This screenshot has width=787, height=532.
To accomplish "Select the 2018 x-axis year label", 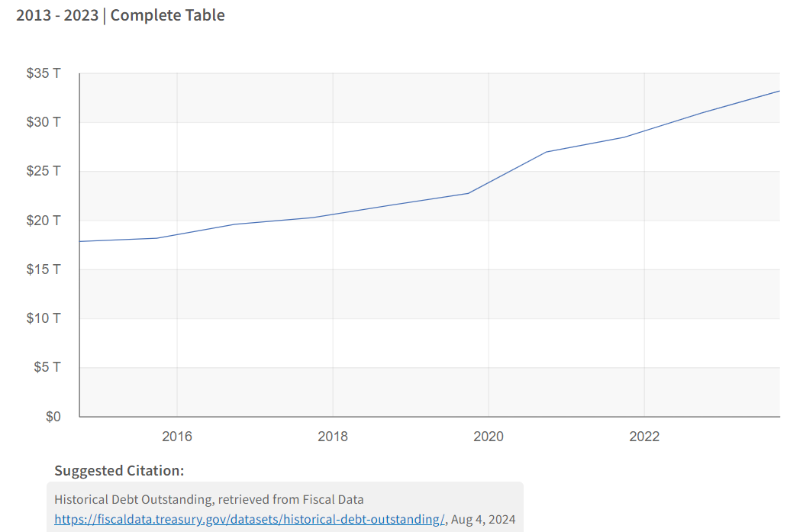I will coord(333,437).
